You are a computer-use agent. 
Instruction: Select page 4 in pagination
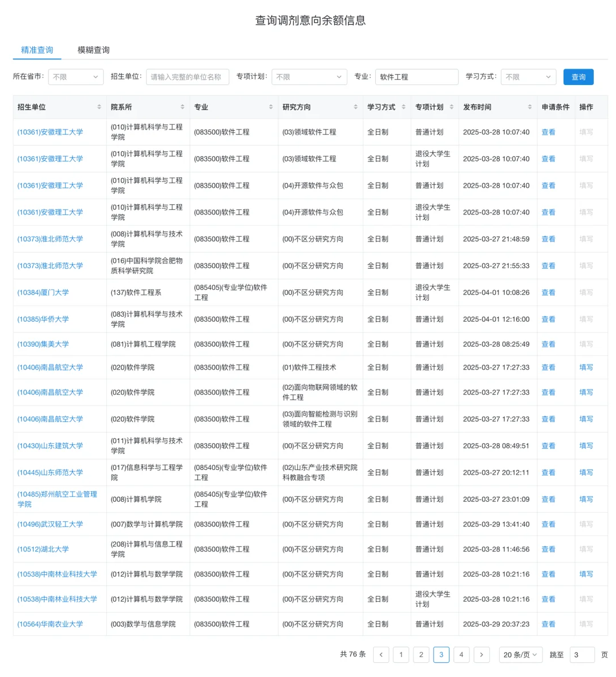coord(461,655)
